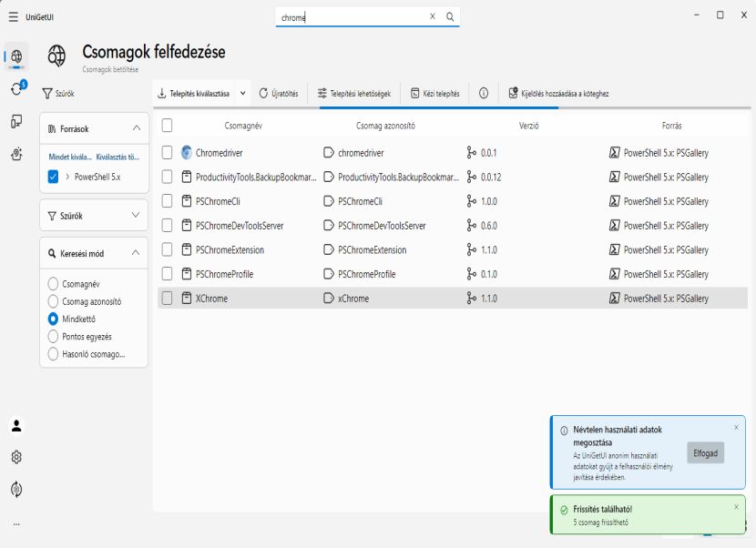The height and width of the screenshot is (548, 756).
Task: Select the Hasonló csomago... radio button
Action: (53, 354)
